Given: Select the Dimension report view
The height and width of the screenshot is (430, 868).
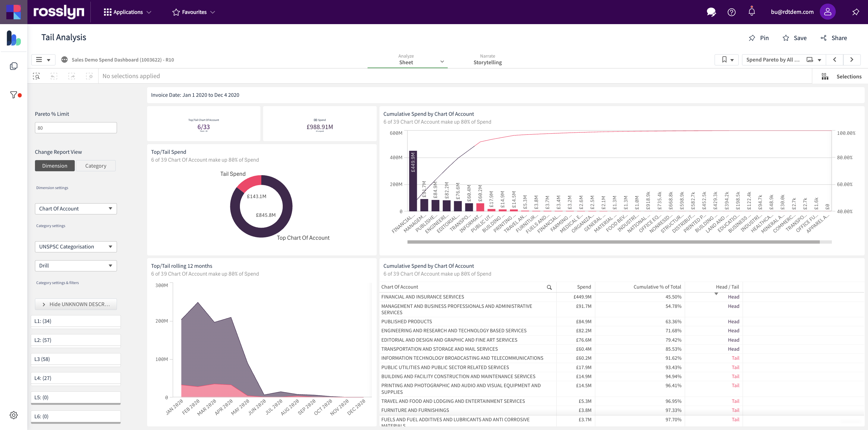Looking at the screenshot, I should click(x=55, y=166).
